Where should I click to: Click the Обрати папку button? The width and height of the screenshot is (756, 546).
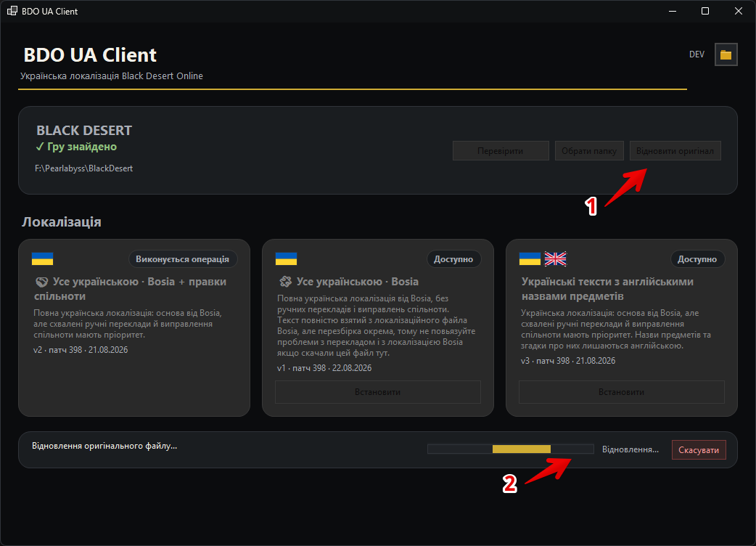pos(589,150)
